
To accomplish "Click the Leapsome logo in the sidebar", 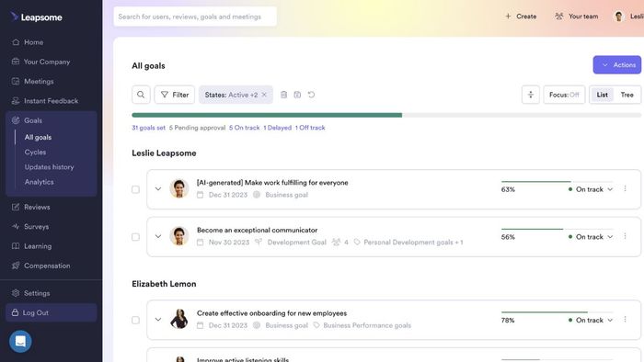I will 36,17.
